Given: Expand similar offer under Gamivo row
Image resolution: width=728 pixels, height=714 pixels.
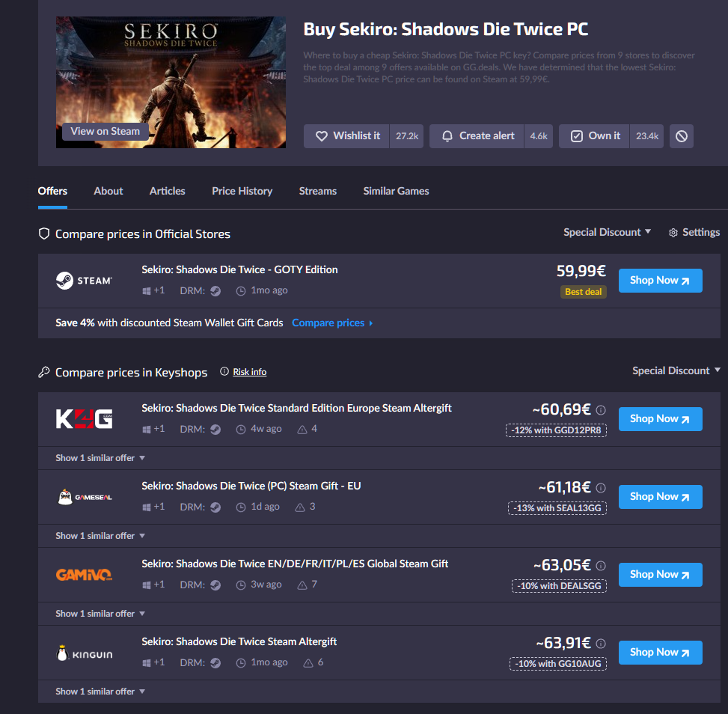Looking at the screenshot, I should (100, 614).
